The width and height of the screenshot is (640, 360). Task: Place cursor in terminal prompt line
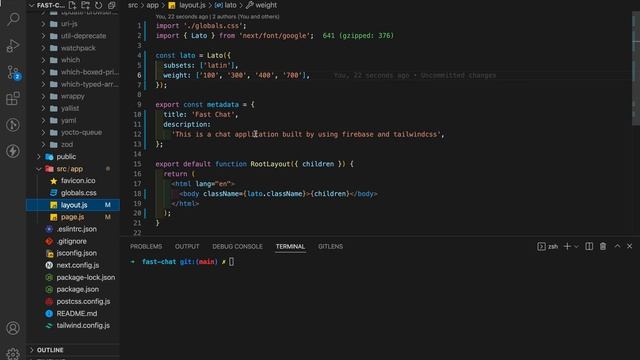[231, 262]
